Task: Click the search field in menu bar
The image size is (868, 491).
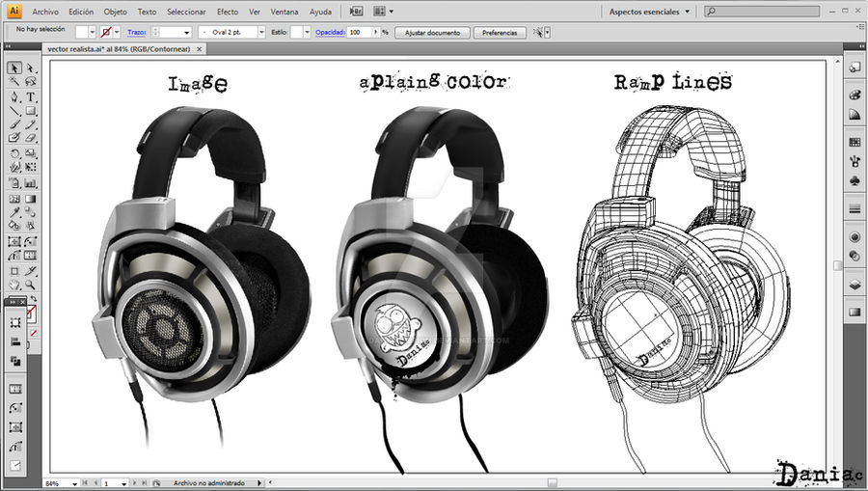Action: [762, 11]
